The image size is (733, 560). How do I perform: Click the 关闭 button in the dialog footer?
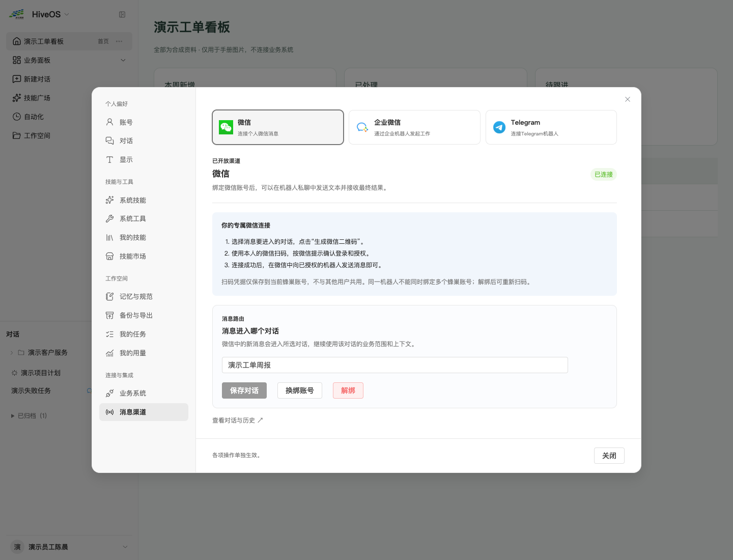coord(609,456)
